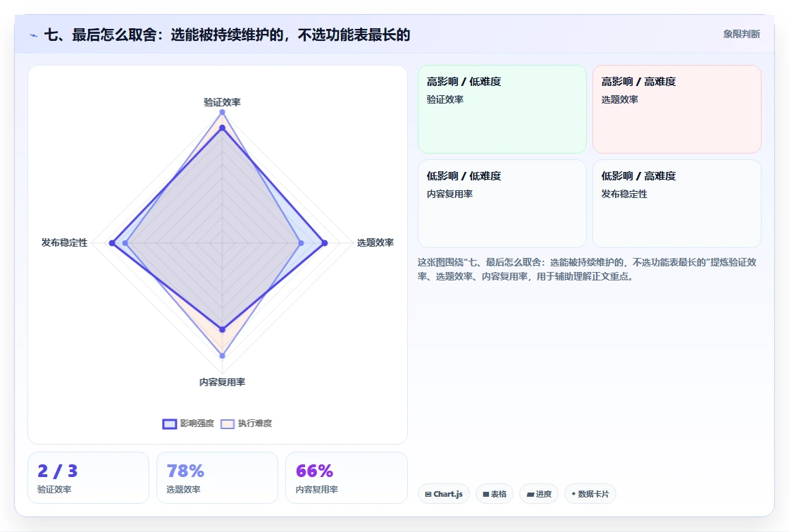Click the 执行难度 data point on 选题效率 axis
Screen dimensions: 789x532
tap(301, 243)
